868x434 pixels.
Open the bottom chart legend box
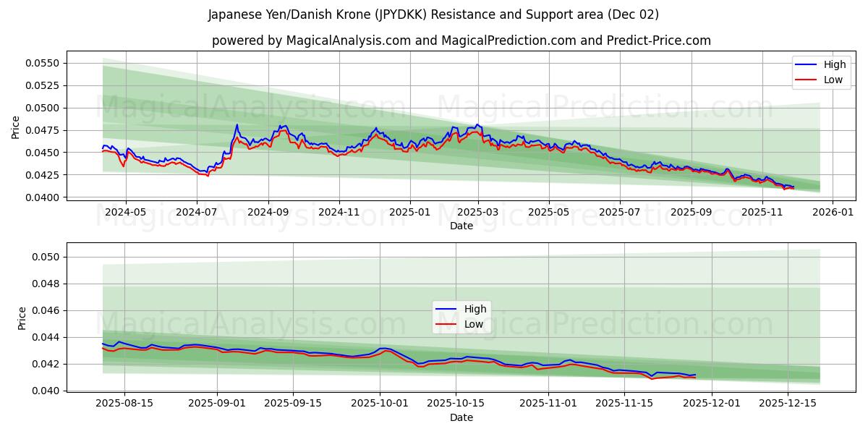[463, 315]
